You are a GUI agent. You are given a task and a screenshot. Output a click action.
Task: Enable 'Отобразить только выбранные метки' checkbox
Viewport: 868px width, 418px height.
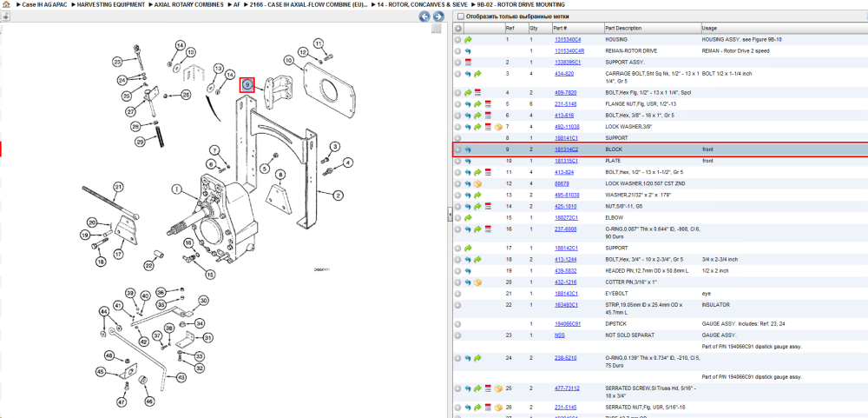point(461,17)
